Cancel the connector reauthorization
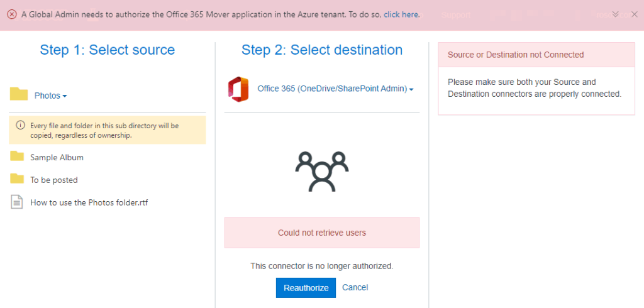The image size is (644, 308). point(355,287)
